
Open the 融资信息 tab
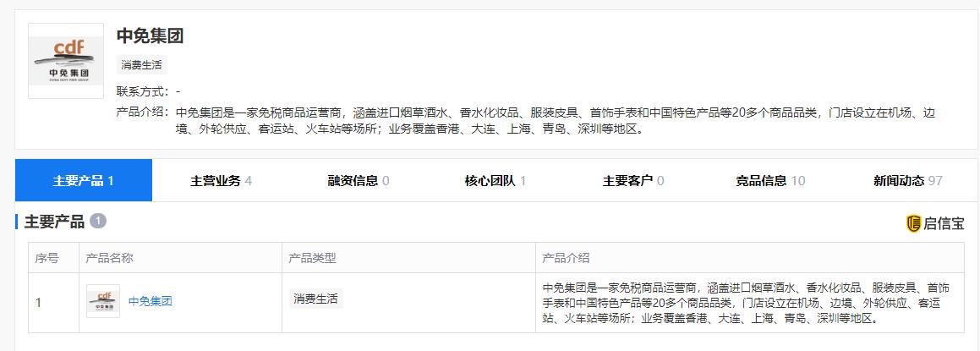click(x=359, y=181)
